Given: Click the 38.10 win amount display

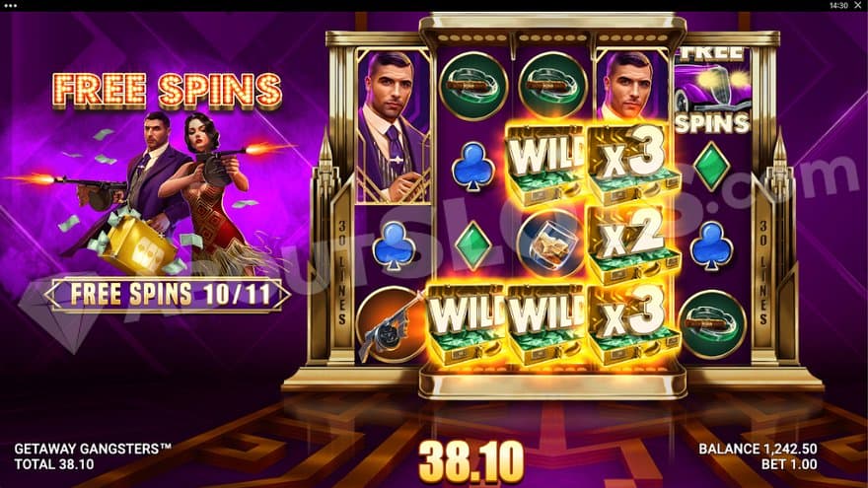Looking at the screenshot, I should point(471,461).
